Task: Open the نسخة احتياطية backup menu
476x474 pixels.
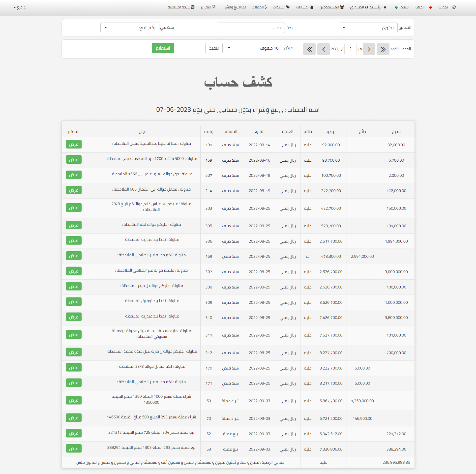Action: 181,7
